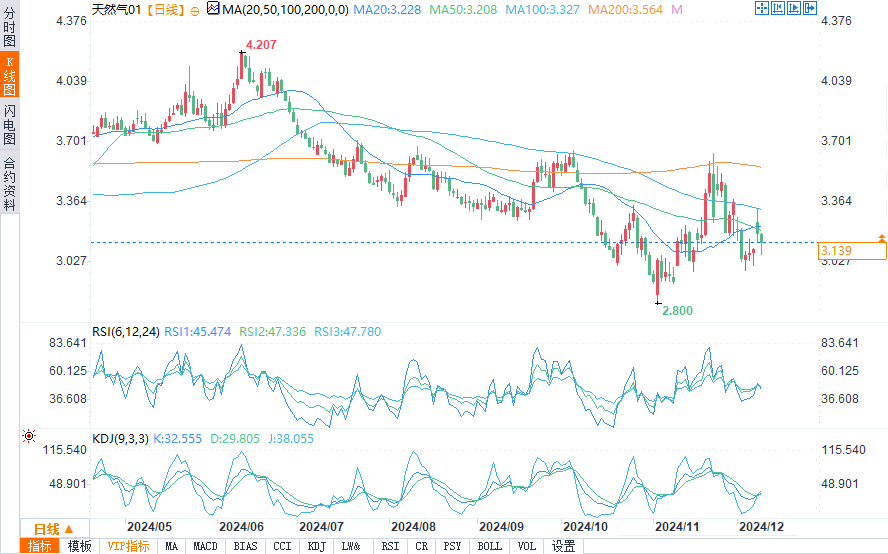Select the CCI indicator button
This screenshot has width=888, height=554.
pyautogui.click(x=282, y=546)
